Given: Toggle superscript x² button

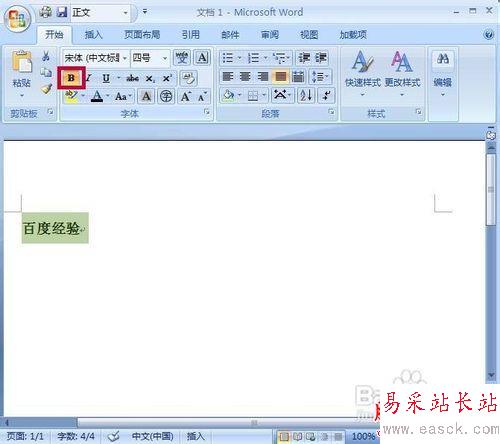Looking at the screenshot, I should [x=167, y=78].
